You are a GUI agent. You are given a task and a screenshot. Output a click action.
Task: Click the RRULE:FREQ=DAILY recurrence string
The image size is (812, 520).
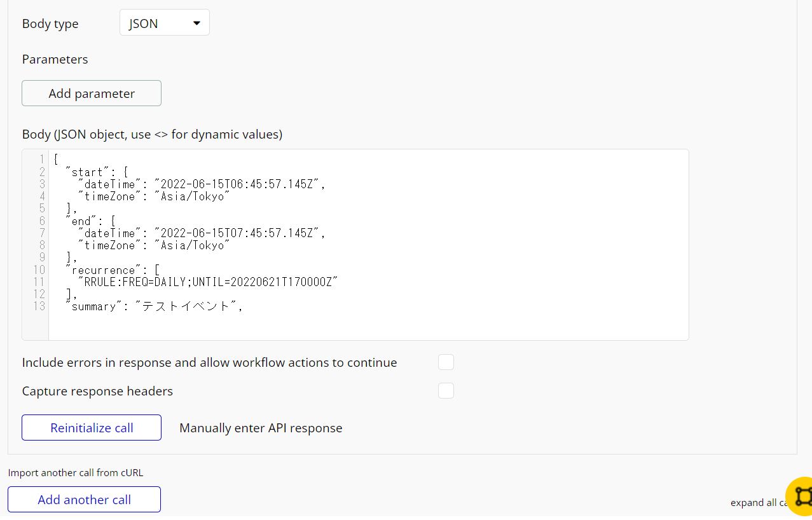point(207,282)
